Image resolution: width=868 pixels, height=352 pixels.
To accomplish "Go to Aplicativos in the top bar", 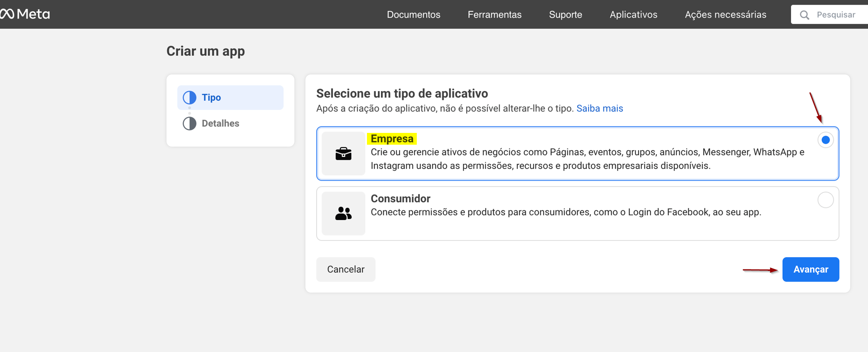I will 633,15.
